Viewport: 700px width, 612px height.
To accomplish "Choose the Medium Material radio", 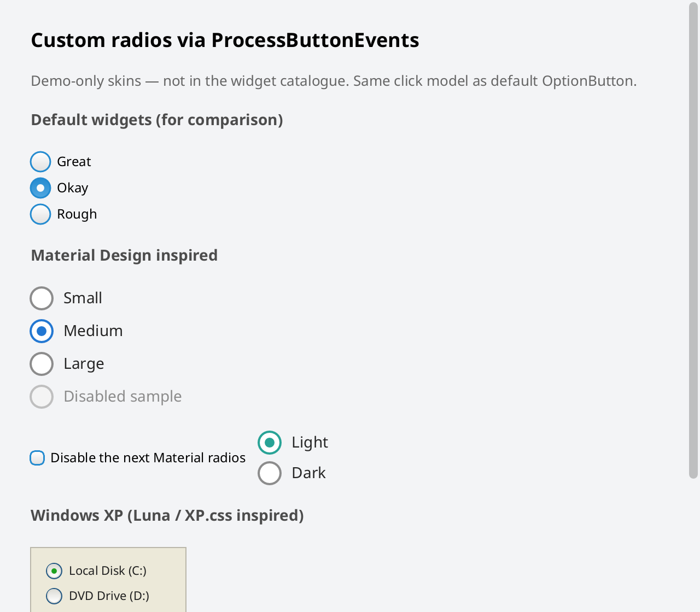I will 42,331.
